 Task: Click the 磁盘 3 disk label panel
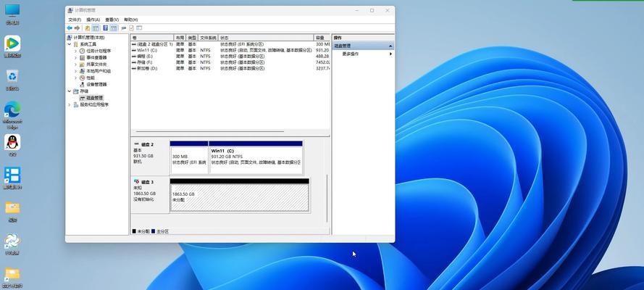coord(150,195)
